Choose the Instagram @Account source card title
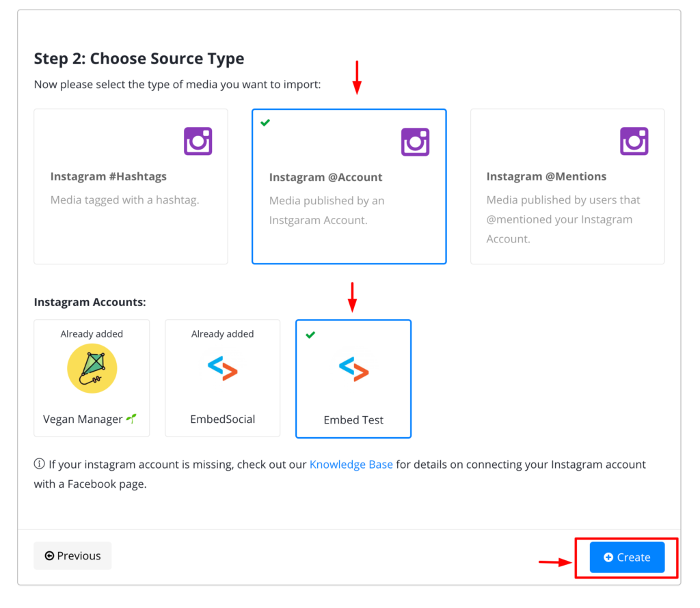The height and width of the screenshot is (608, 700). 326,177
